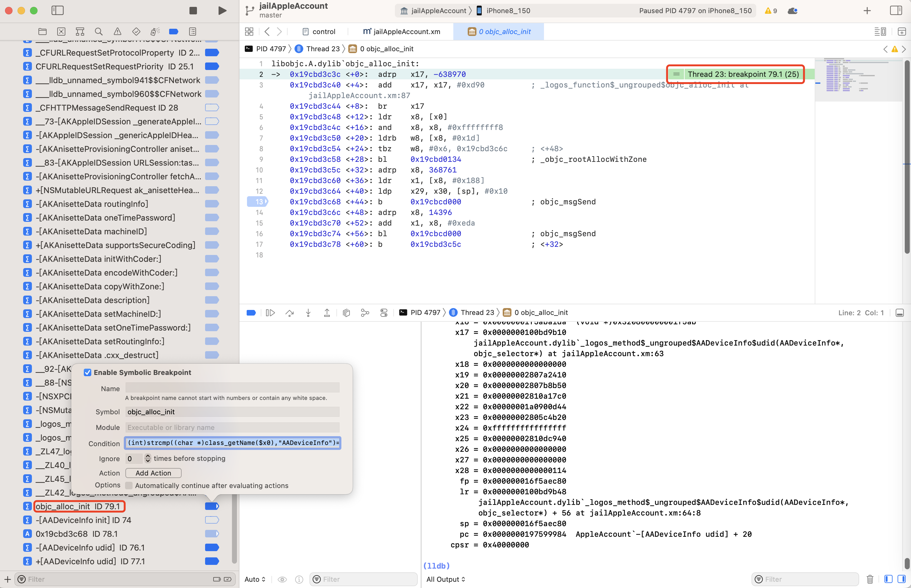
Task: Open Debug Memory Graph
Action: coord(365,313)
